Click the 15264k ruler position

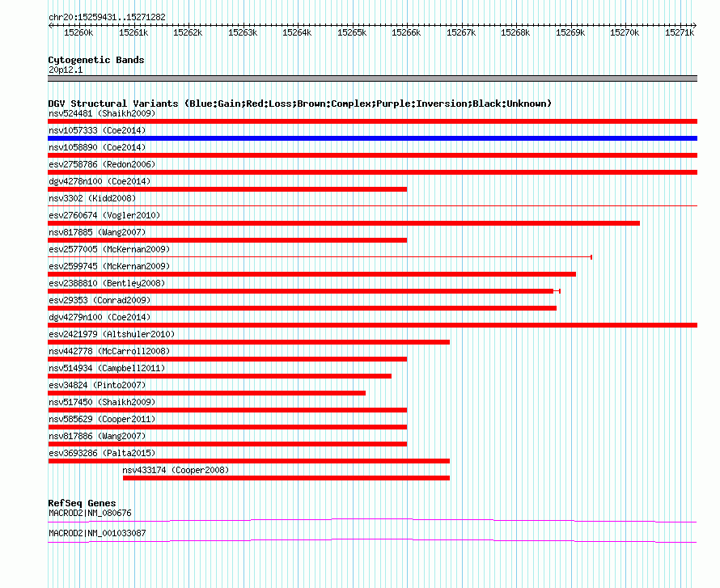297,32
